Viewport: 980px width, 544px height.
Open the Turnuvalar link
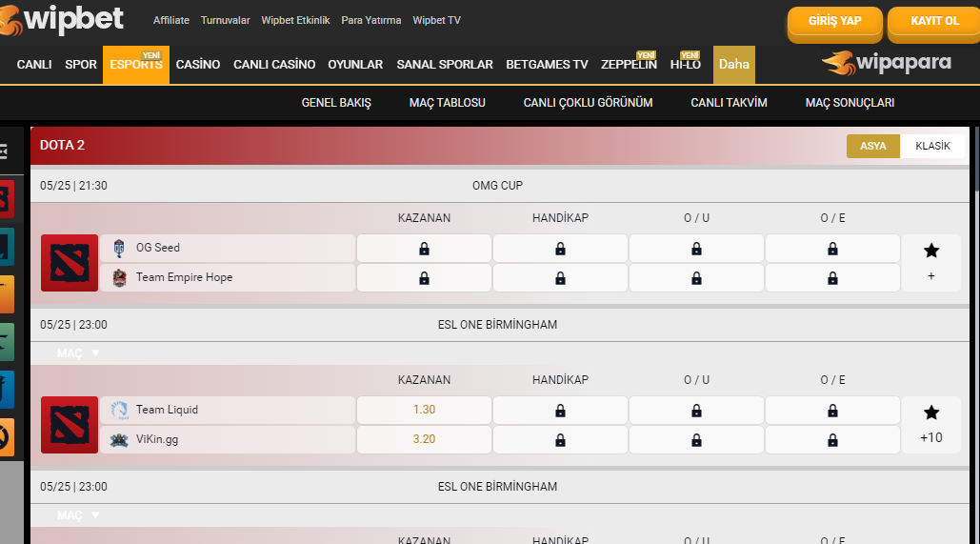[x=225, y=20]
